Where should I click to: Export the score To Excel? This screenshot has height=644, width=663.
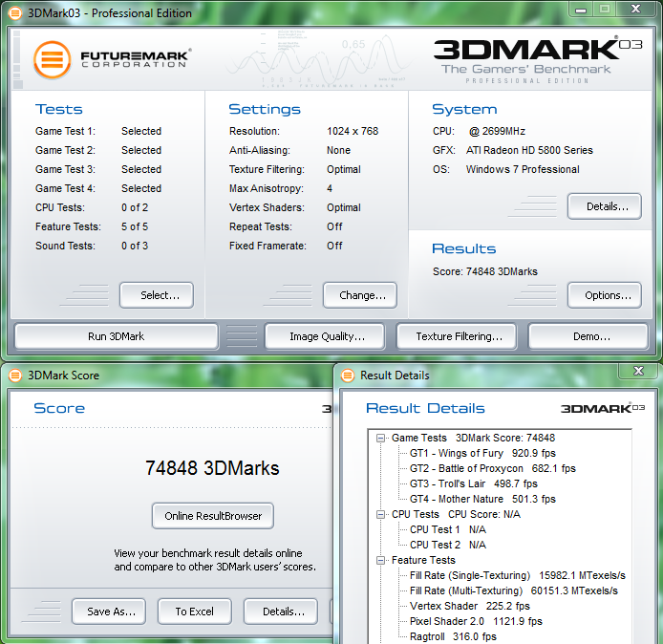[x=195, y=612]
